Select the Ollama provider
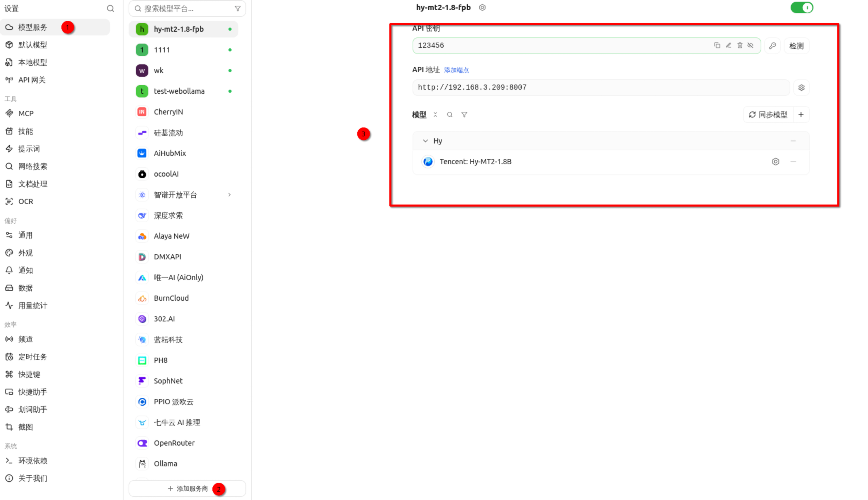868x500 pixels. click(184, 463)
